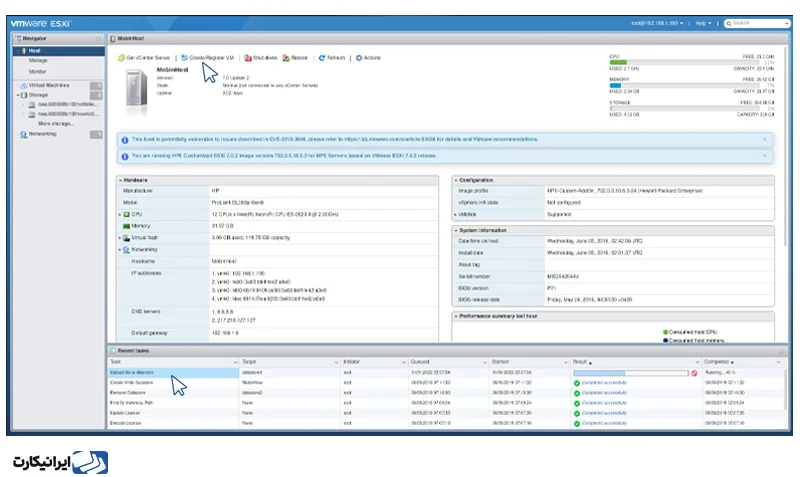The image size is (800, 477).
Task: Select the Upload file to datastore task row
Action: [x=447, y=373]
